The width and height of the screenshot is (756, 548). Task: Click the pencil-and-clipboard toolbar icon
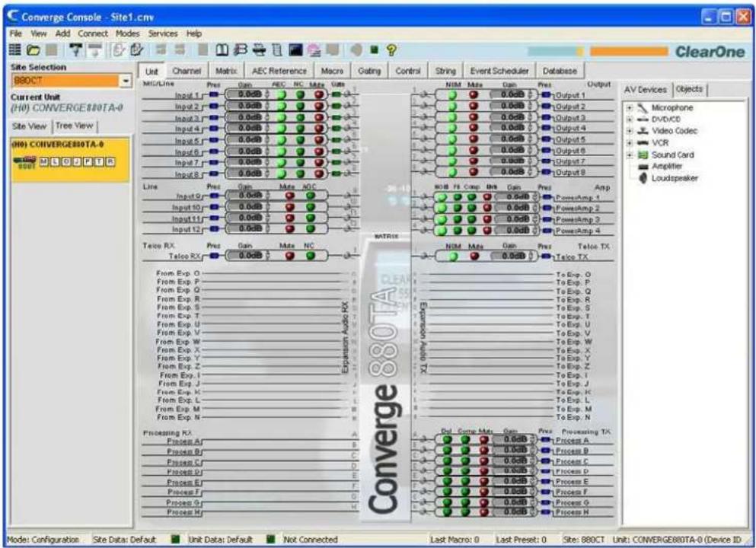(x=137, y=49)
